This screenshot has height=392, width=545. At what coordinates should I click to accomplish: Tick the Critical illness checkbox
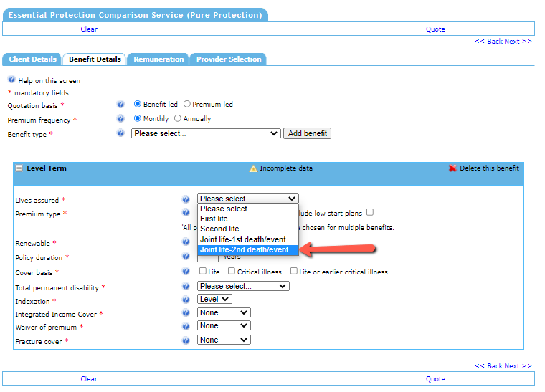coord(232,272)
